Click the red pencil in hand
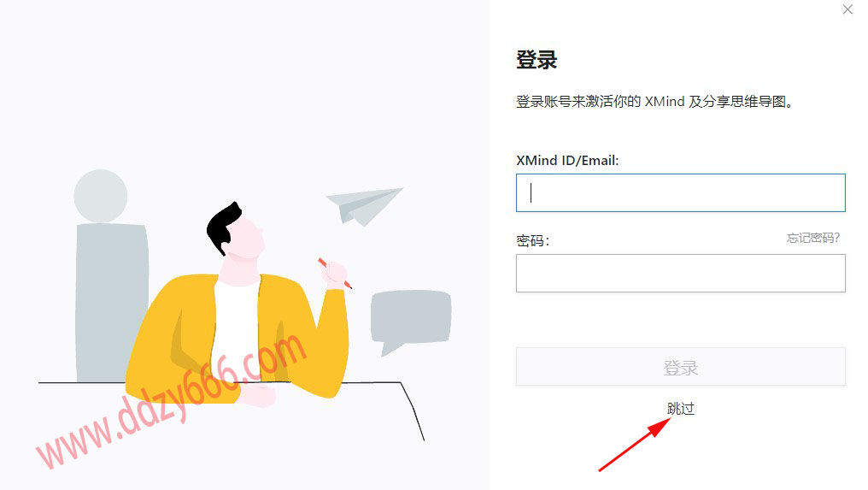868x490 pixels. [334, 274]
